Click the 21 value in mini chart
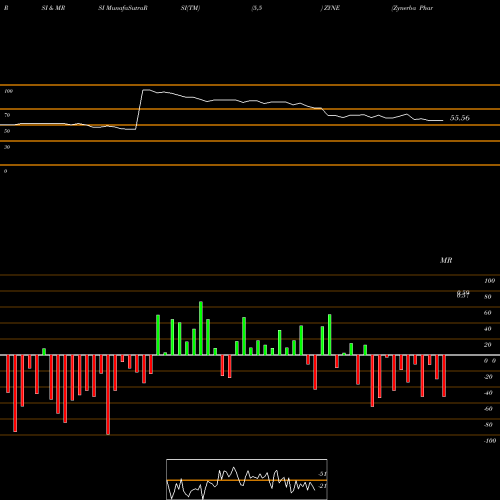Image resolution: width=500 pixels, height=500 pixels. (x=322, y=486)
